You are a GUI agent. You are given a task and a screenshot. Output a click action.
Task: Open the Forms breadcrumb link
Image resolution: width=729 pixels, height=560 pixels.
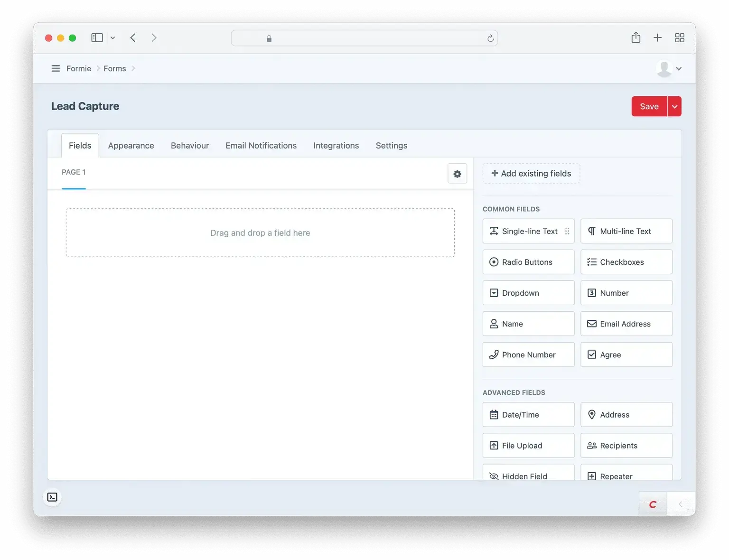point(114,68)
